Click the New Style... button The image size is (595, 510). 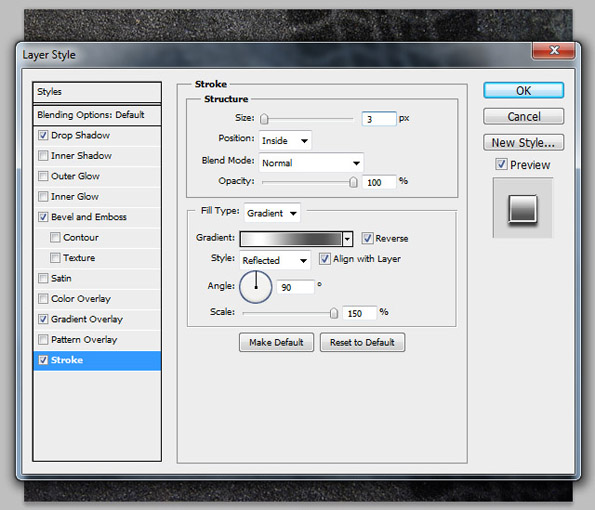click(524, 143)
